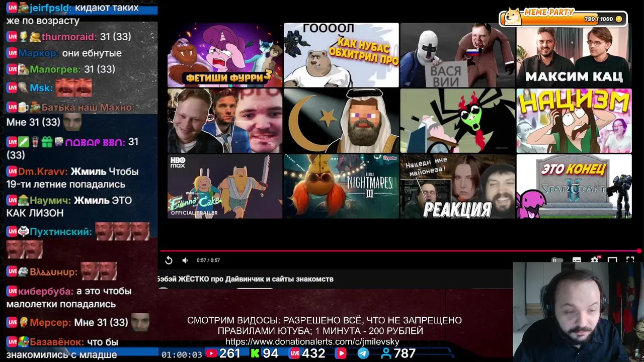Screen dimensions: 644x362
Task: Click the LIVE badge beside Msk
Action: (x=12, y=88)
